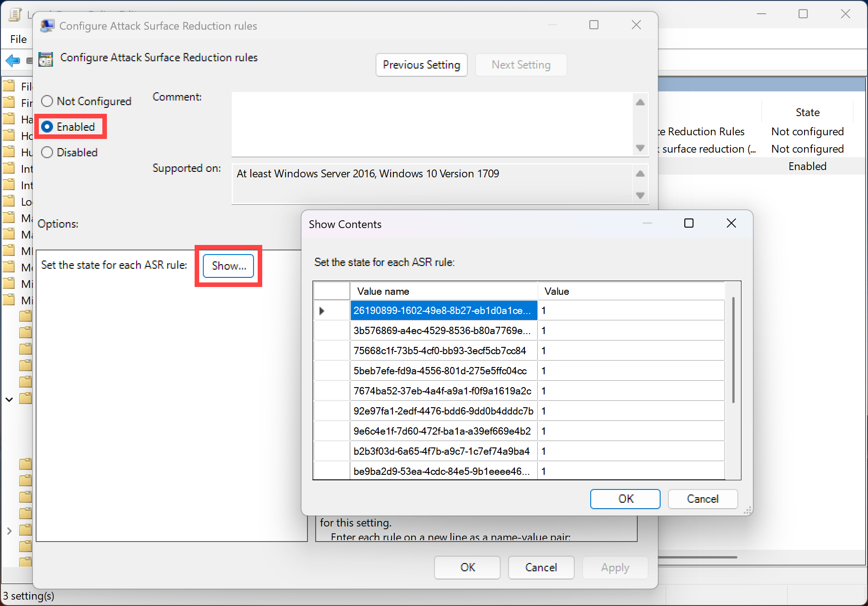Close the Configure ASR rules window
868x606 pixels.
636,25
